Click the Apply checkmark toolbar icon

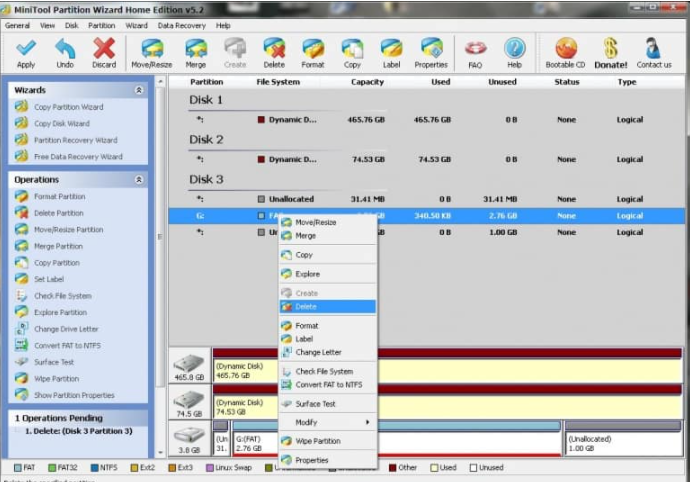[x=26, y=50]
